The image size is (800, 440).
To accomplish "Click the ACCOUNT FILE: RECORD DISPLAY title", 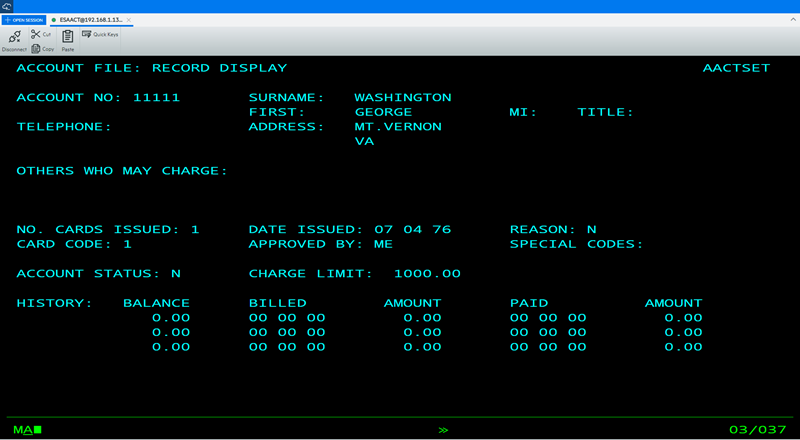I will (152, 68).
